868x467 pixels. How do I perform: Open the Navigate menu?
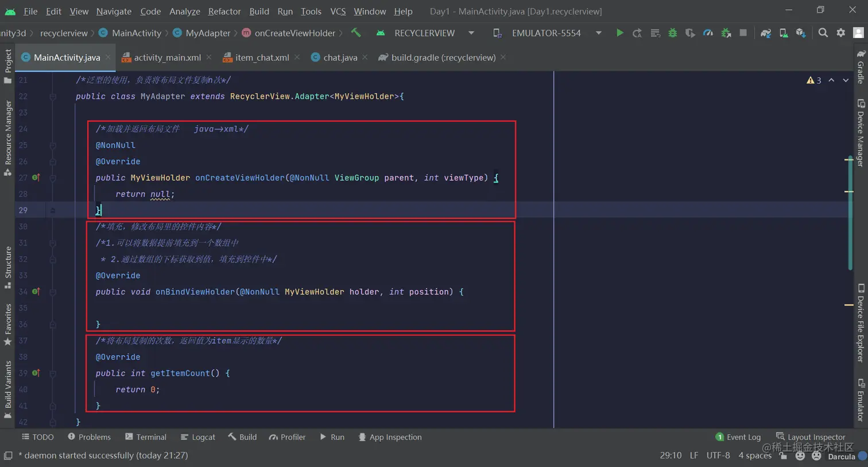click(114, 11)
